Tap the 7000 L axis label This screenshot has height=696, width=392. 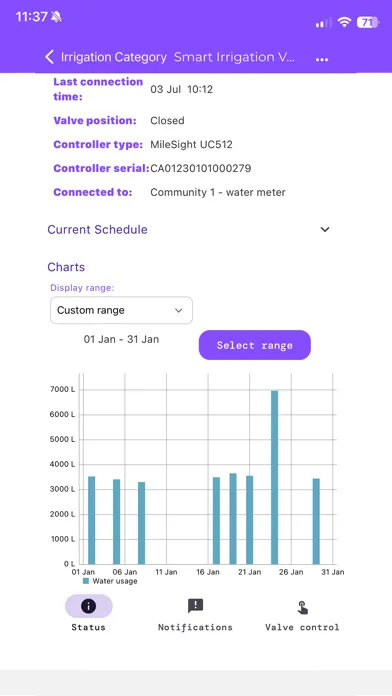pos(63,390)
